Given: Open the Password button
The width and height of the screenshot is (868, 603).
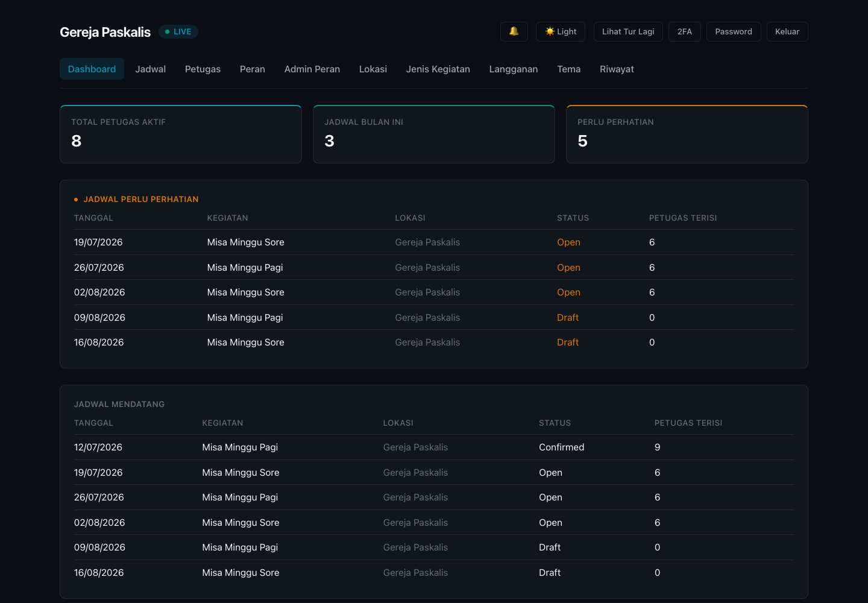Looking at the screenshot, I should 734,31.
